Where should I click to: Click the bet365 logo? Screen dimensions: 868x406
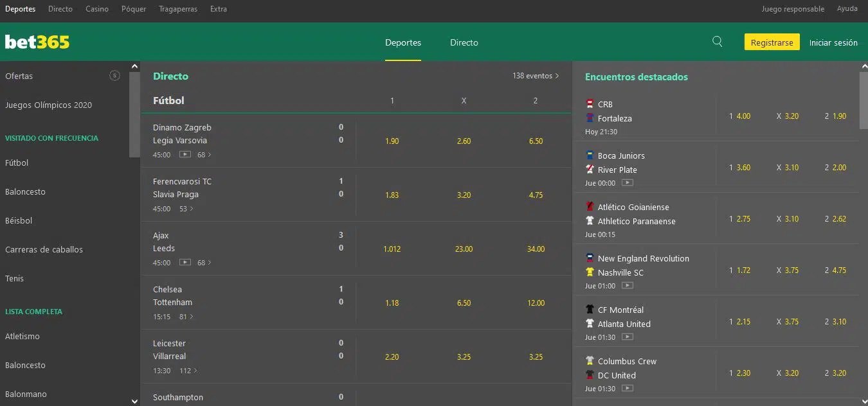pos(37,42)
